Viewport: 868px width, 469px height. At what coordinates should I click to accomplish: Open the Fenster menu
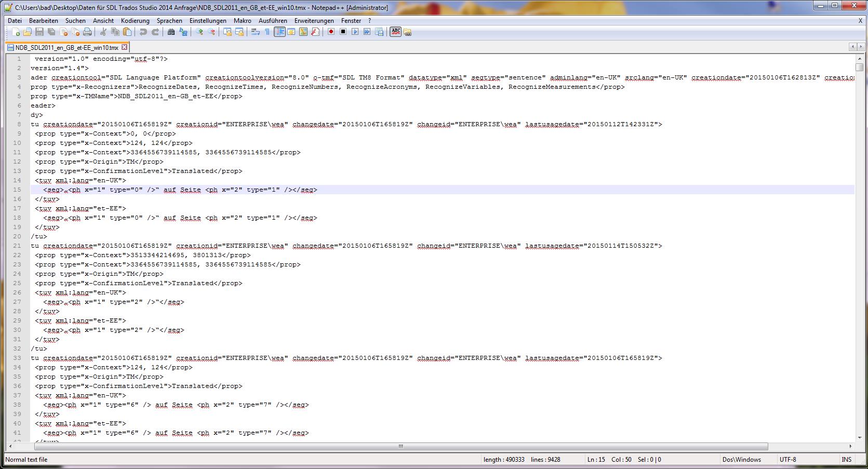point(351,21)
